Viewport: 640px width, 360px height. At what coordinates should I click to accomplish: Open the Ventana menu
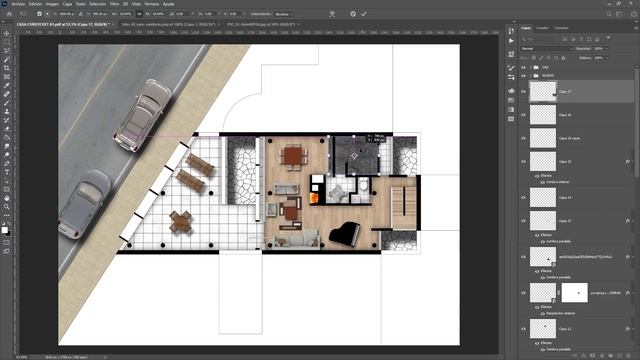tap(151, 4)
